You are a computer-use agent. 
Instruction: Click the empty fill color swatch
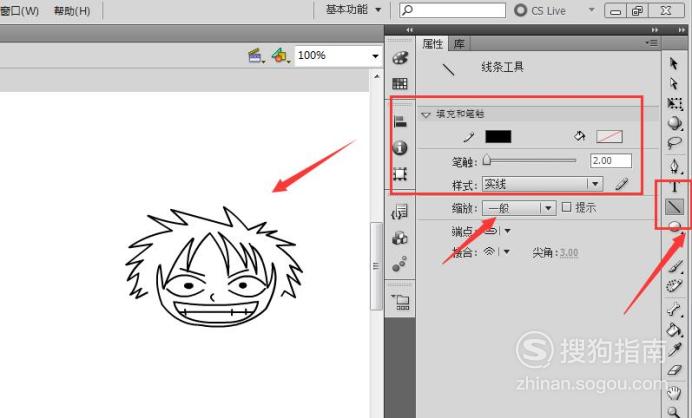609,136
